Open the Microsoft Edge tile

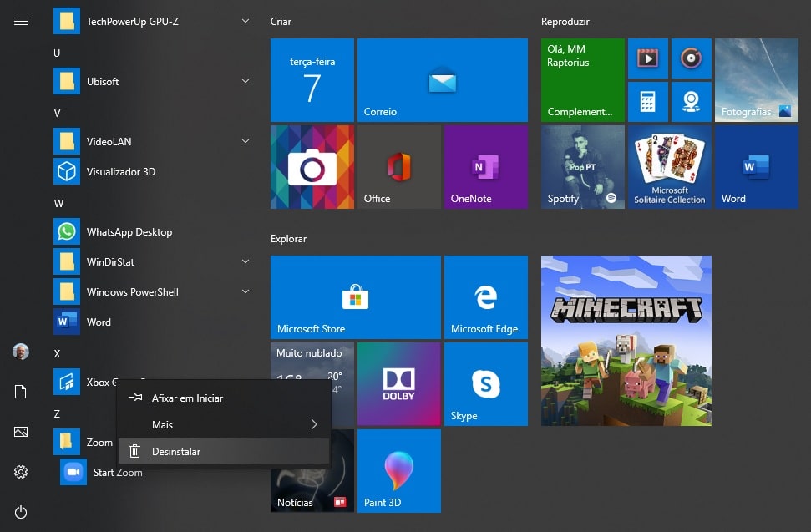(486, 297)
